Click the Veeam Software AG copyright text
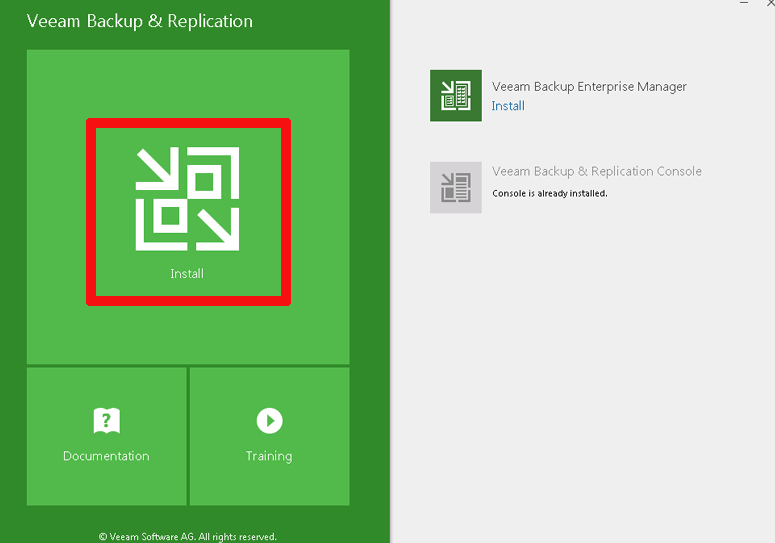The height and width of the screenshot is (543, 775). [x=188, y=537]
